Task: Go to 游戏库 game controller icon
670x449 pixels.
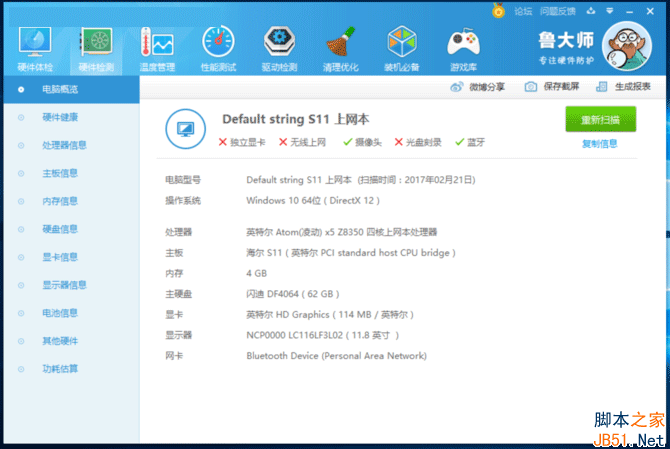Action: tap(463, 47)
